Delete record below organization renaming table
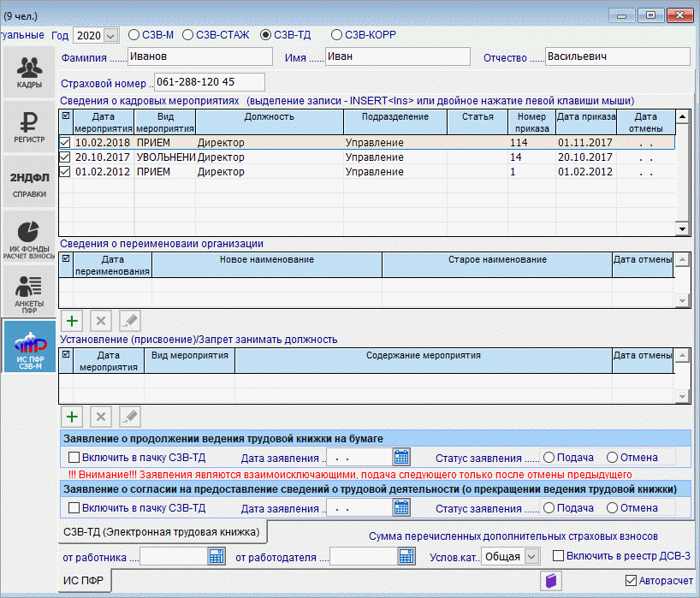 pyautogui.click(x=101, y=321)
